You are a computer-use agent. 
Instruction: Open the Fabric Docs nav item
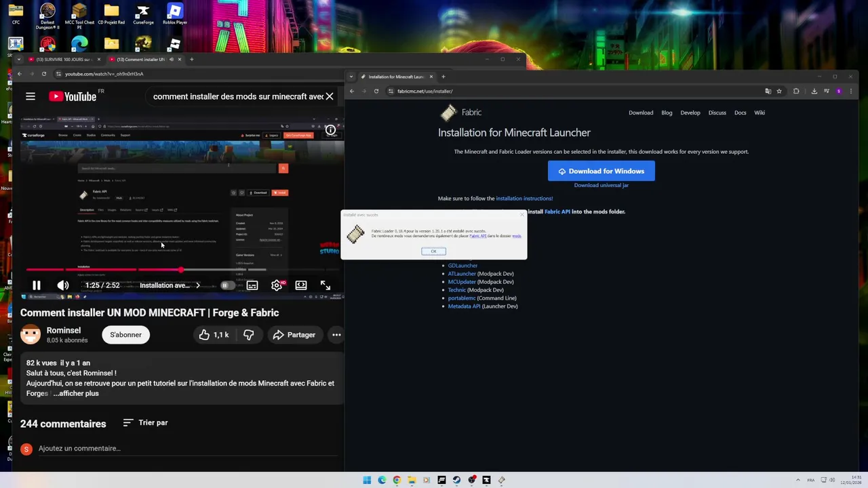tap(741, 113)
